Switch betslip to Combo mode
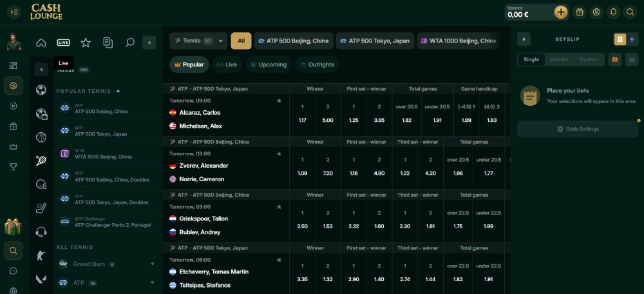644x294 pixels. [x=559, y=59]
